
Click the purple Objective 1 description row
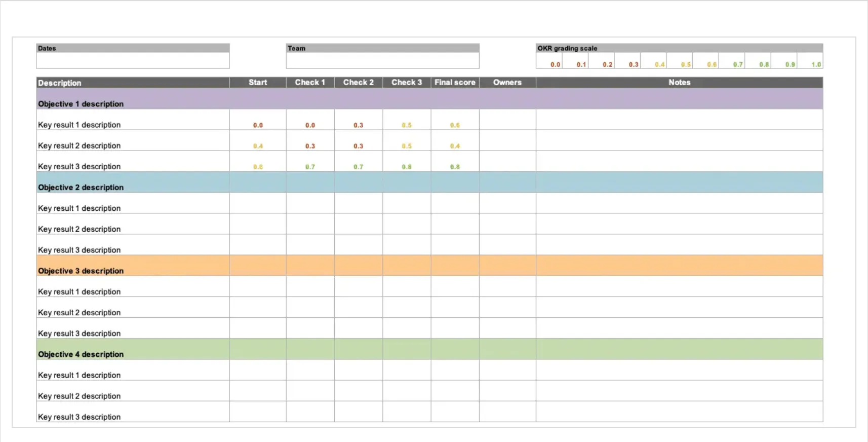(x=429, y=99)
